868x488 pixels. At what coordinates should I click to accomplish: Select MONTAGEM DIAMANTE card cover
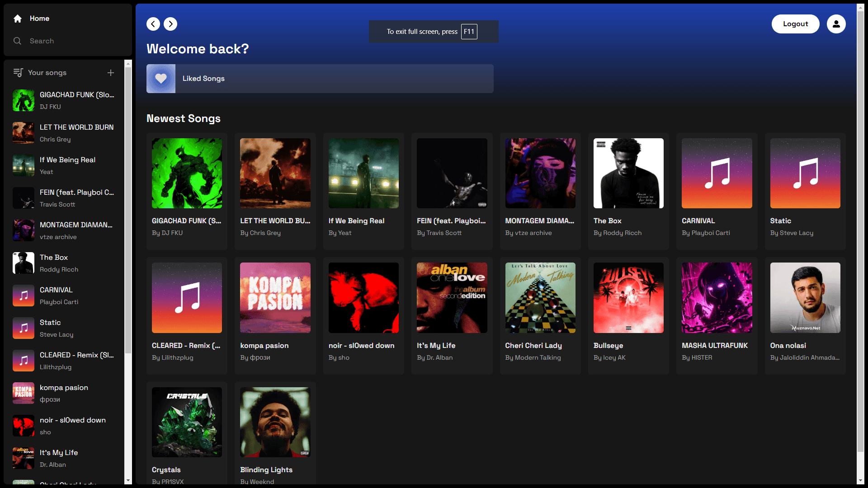point(540,174)
